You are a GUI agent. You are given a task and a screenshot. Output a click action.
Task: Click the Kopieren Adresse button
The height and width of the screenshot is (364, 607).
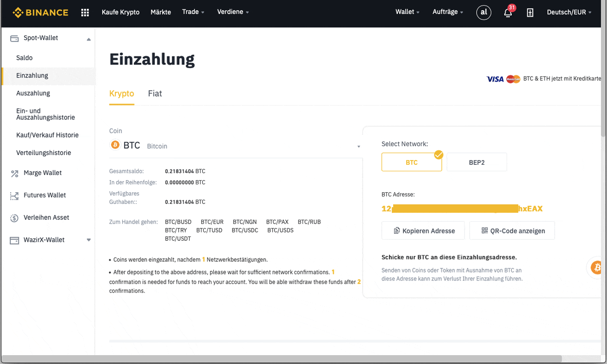pos(423,230)
